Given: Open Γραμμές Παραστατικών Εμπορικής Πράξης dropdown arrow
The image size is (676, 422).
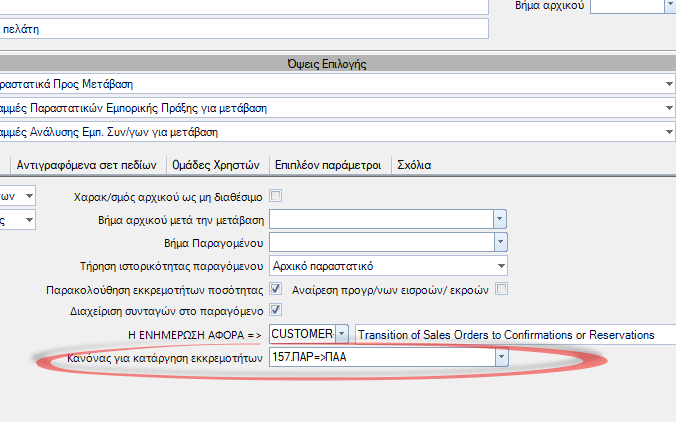Looking at the screenshot, I should [669, 108].
